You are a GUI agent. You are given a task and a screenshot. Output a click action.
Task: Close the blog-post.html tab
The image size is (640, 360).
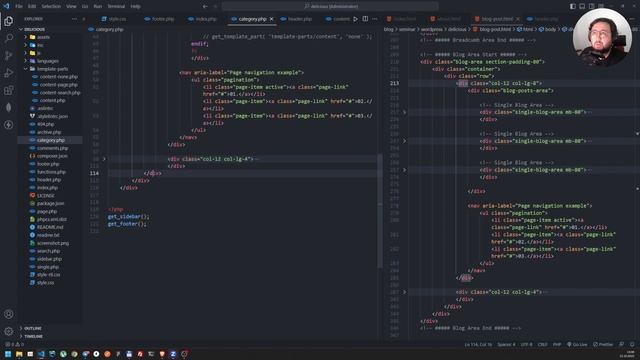coord(518,19)
